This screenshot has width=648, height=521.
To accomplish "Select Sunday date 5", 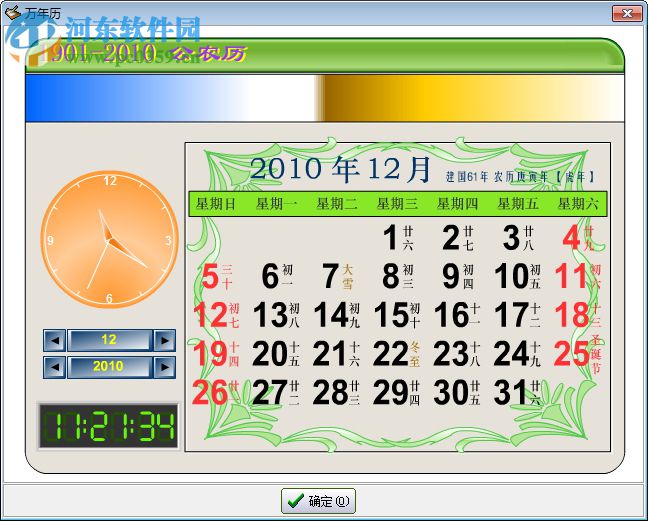I will [217, 276].
